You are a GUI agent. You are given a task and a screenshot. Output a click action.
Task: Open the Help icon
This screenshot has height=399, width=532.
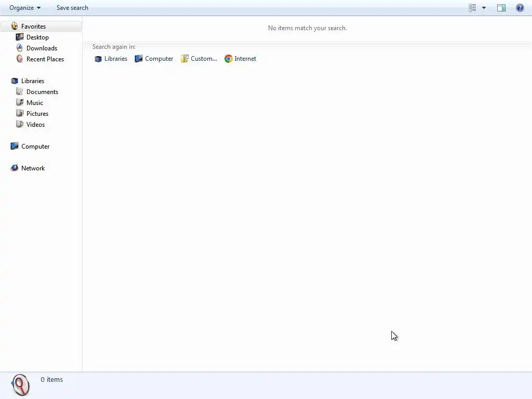520,7
